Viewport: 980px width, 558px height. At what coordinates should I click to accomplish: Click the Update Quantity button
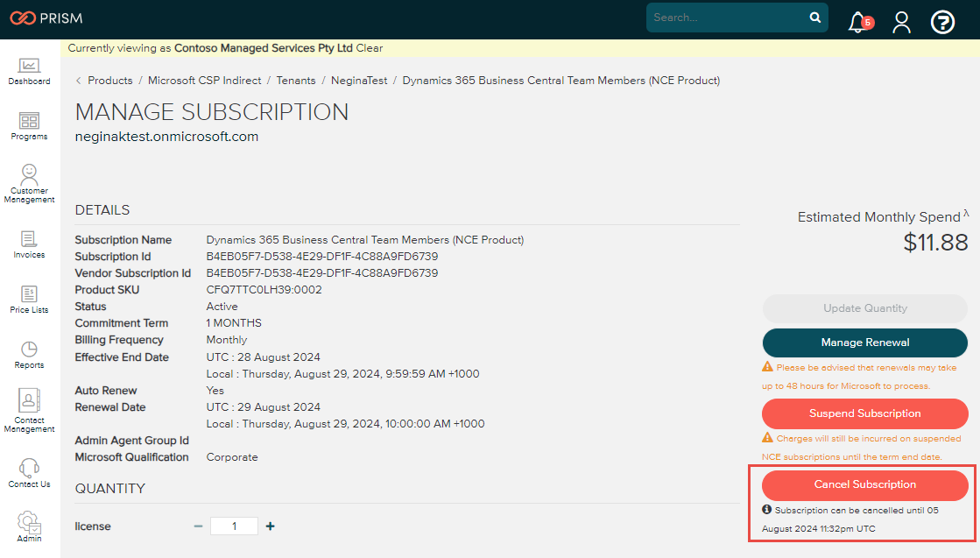coord(865,308)
